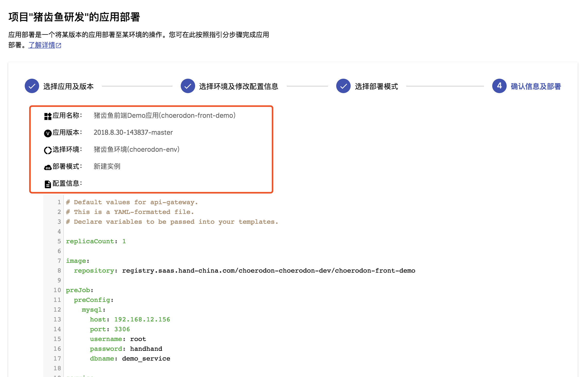The image size is (588, 377).
Task: Click environment value 猪齿鱼环境(choerodon-env)
Action: coord(136,149)
